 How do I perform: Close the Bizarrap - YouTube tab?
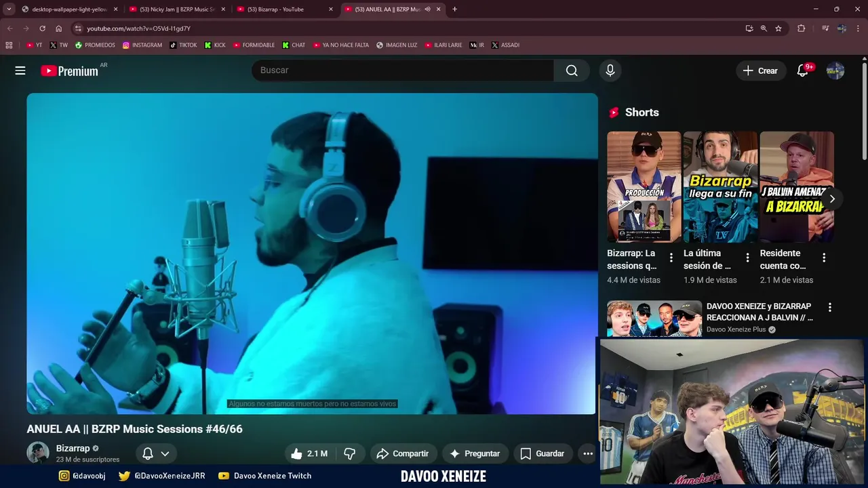tap(331, 9)
